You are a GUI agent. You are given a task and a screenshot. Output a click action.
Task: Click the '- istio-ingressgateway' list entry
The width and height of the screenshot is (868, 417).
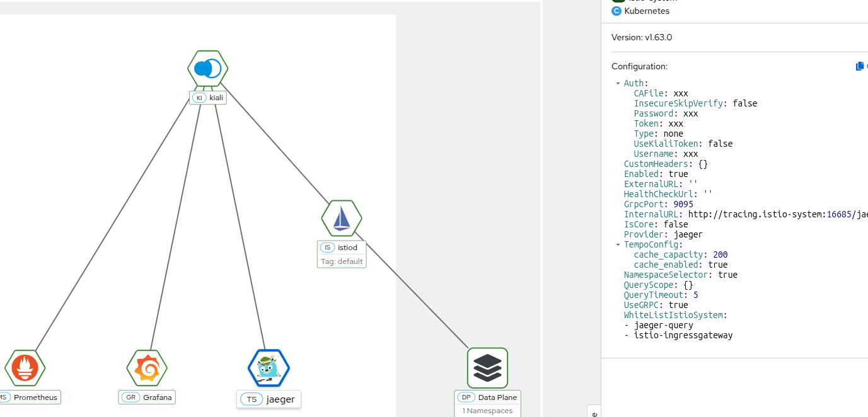678,335
